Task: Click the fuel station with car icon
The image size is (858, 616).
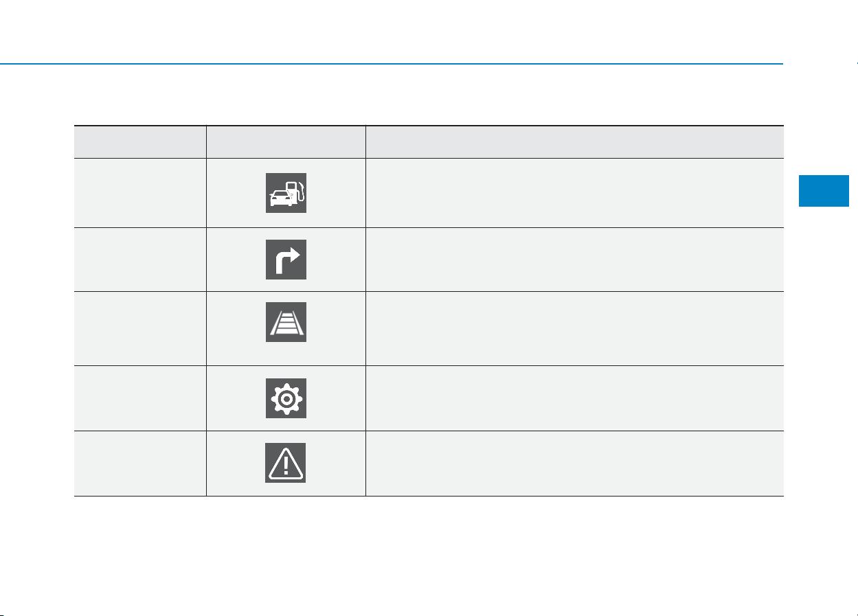Action: tap(286, 193)
